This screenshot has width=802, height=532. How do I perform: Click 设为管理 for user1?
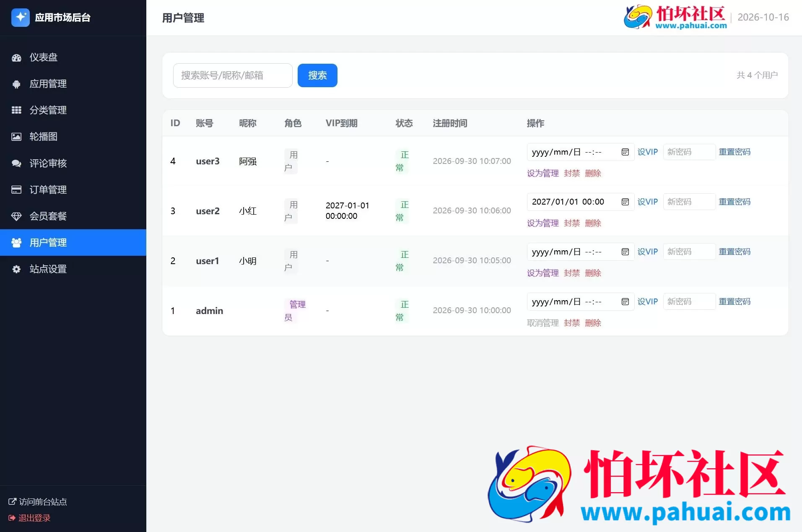pyautogui.click(x=543, y=273)
